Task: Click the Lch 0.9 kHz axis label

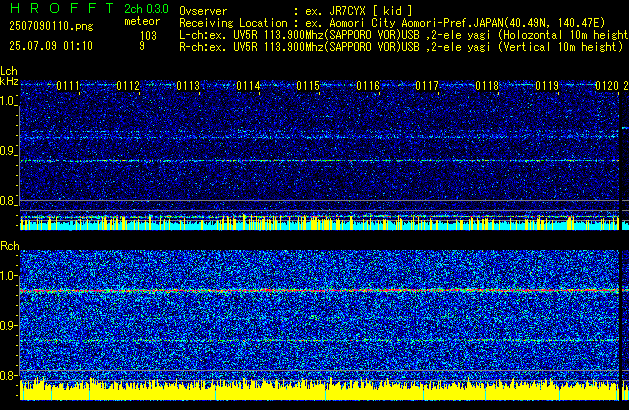Action: (x=8, y=151)
